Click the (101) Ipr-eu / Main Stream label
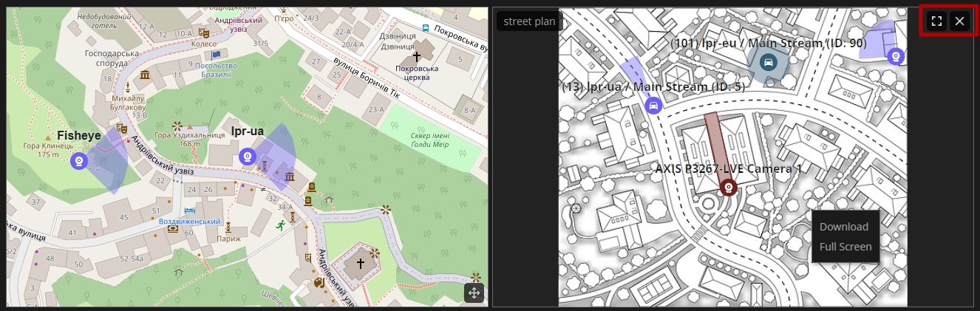The height and width of the screenshot is (311, 980). pos(768,44)
